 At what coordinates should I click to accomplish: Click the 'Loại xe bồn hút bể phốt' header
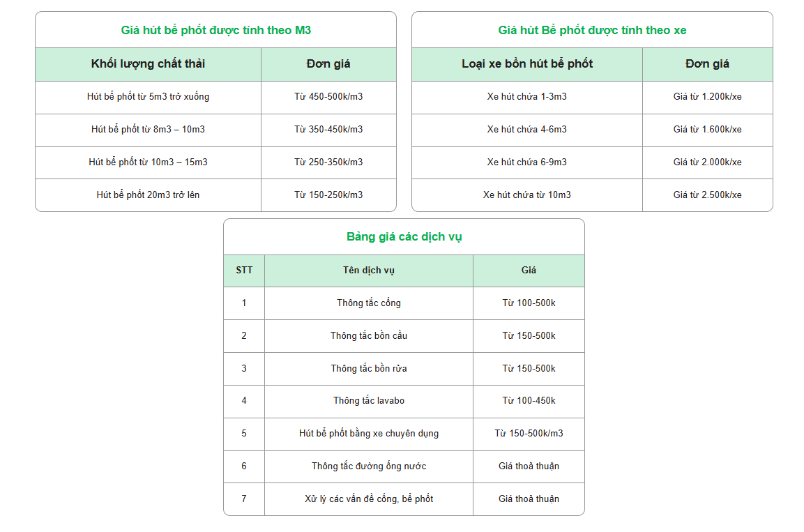click(x=527, y=64)
